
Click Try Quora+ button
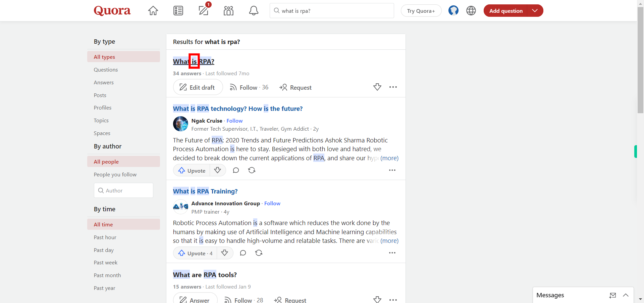tap(421, 11)
